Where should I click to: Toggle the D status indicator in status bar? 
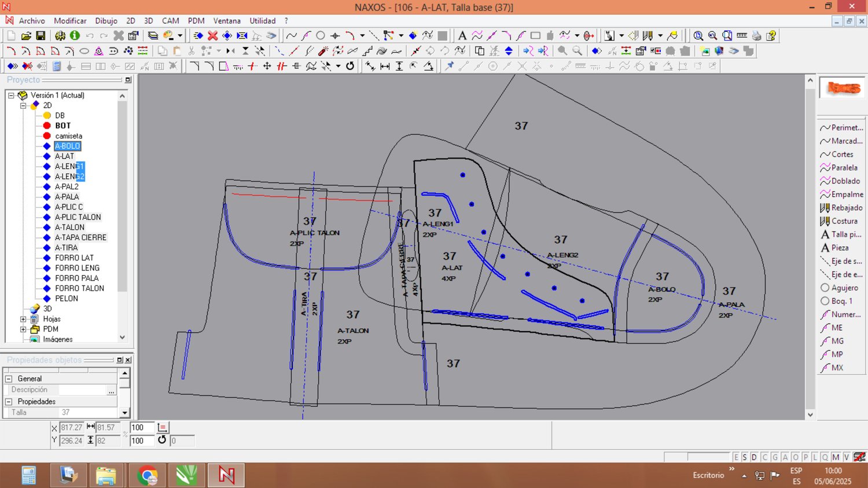pyautogui.click(x=754, y=457)
